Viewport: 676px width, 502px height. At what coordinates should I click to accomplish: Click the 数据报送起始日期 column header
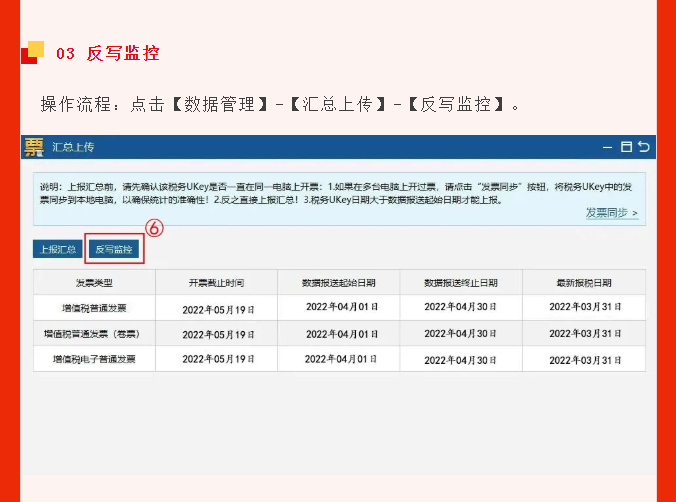click(x=339, y=283)
